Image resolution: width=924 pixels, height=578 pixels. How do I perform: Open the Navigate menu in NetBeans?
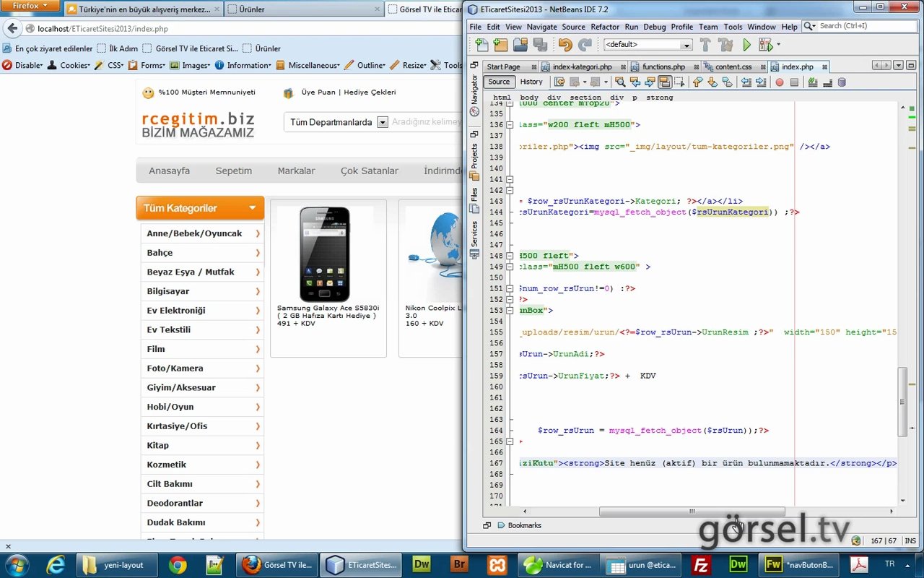541,27
